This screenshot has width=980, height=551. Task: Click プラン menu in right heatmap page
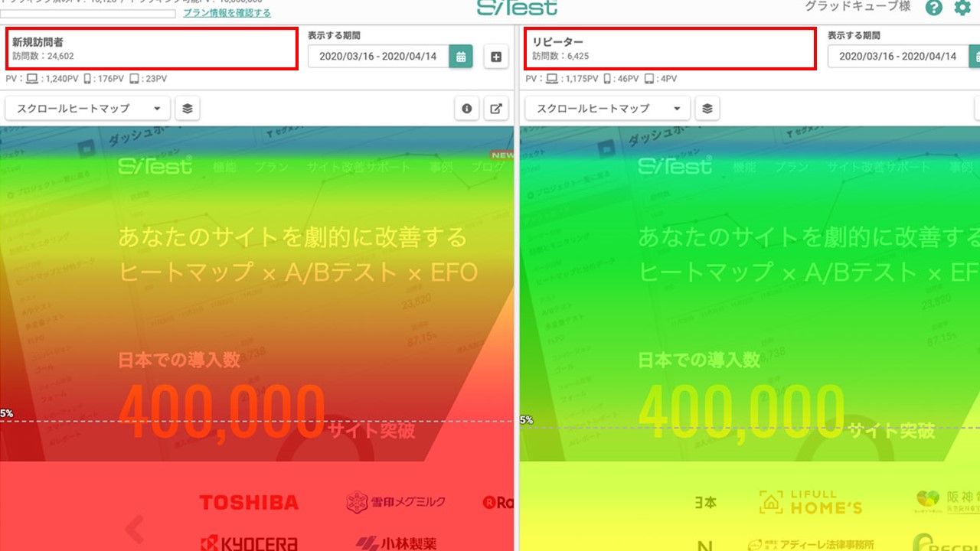coord(791,166)
